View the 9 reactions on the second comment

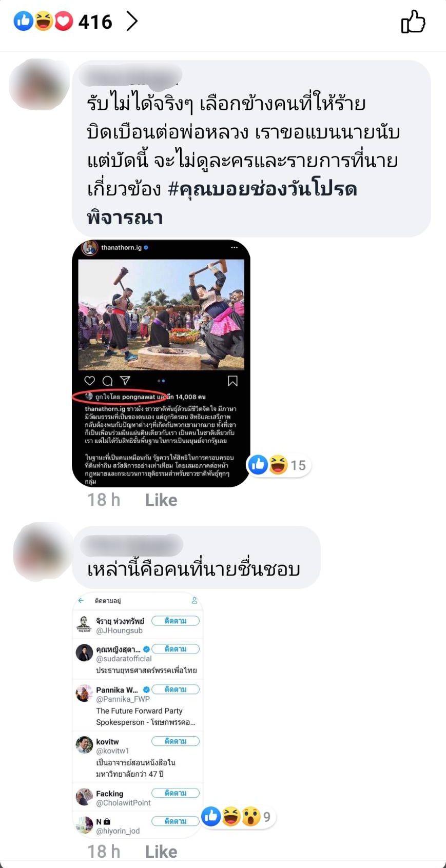tap(238, 817)
